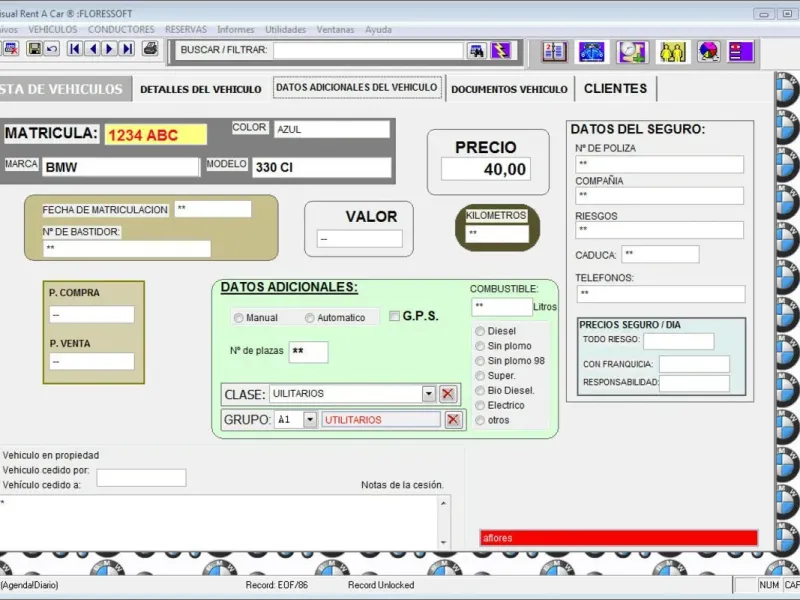Open the CLIENTES tab

[x=615, y=89]
